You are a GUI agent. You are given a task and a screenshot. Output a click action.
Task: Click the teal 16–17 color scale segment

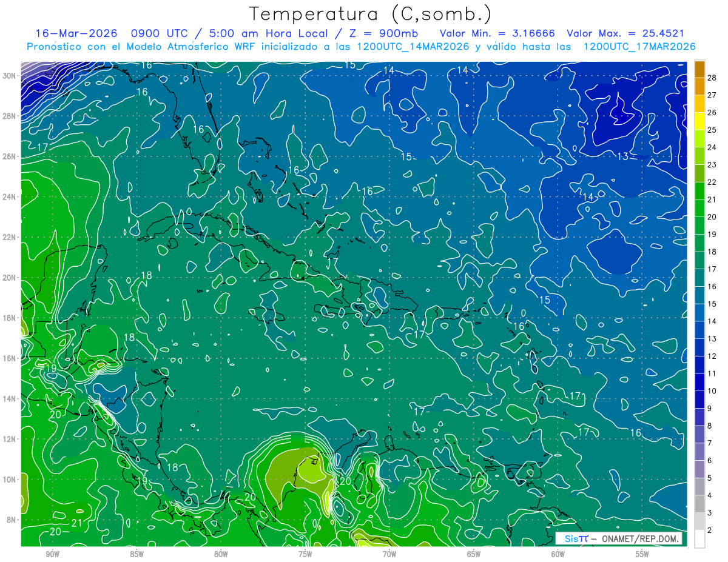click(699, 278)
